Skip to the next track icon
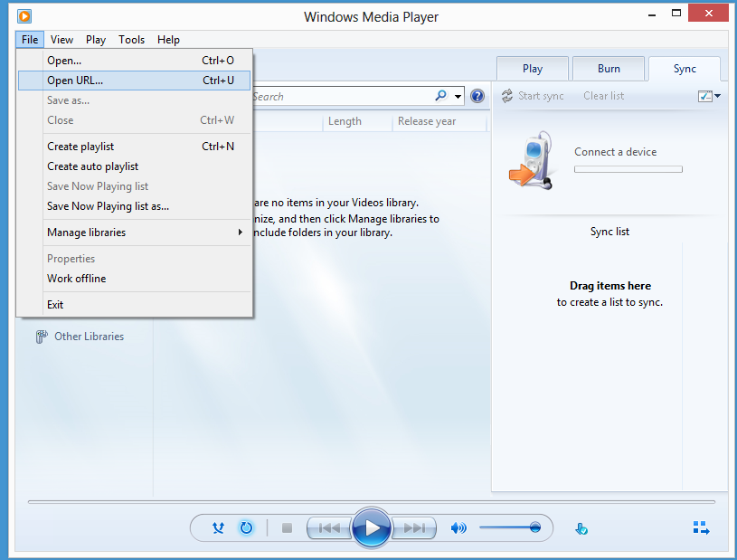 click(x=413, y=527)
